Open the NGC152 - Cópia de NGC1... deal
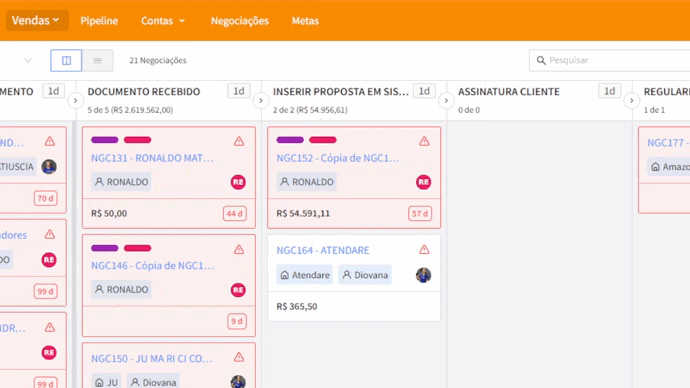This screenshot has height=388, width=690. pyautogui.click(x=338, y=158)
